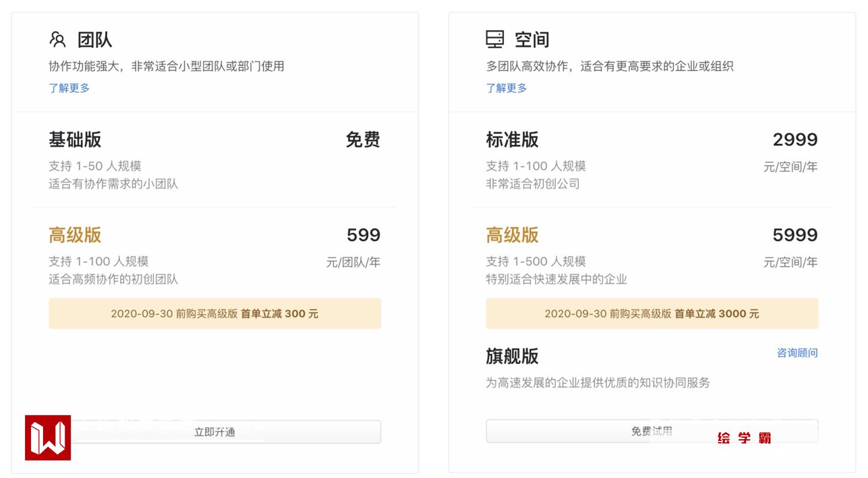Image resolution: width=868 pixels, height=478 pixels.
Task: Click the 首单立减 300 元 promo banner
Action: point(215,314)
